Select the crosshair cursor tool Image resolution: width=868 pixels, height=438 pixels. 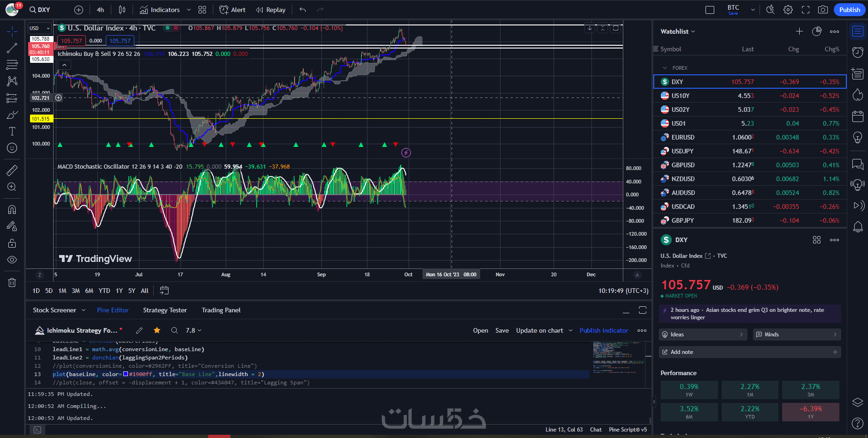tap(12, 31)
